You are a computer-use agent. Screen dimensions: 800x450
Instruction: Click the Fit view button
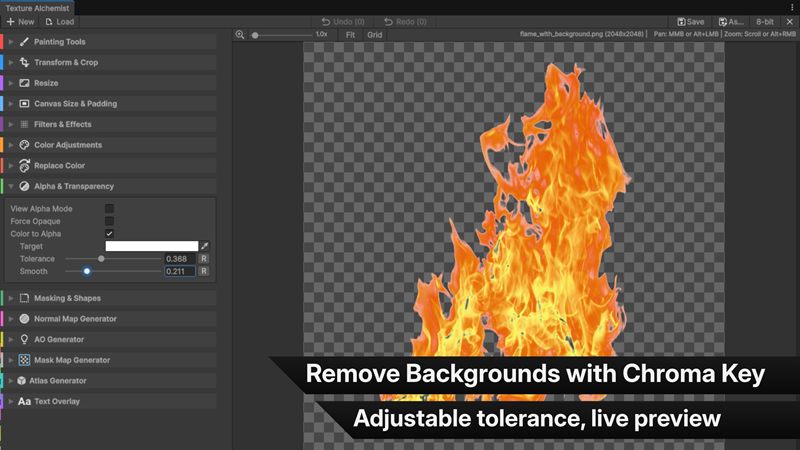350,35
